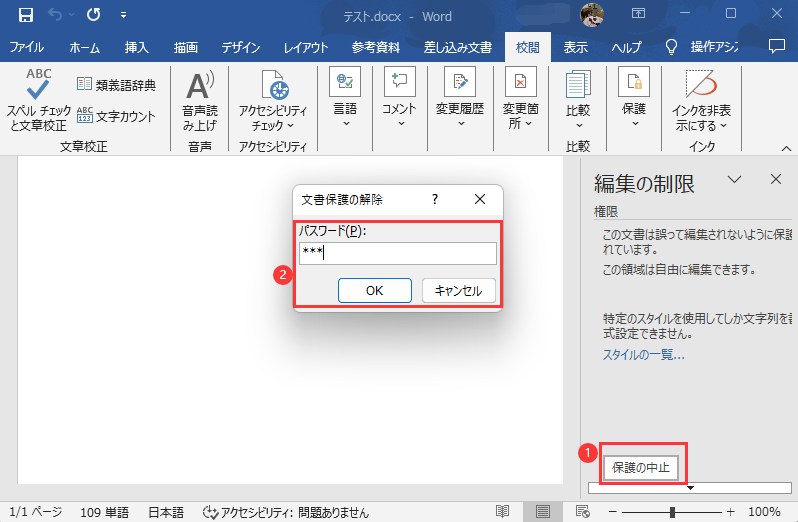The image size is (798, 522).
Task: Click 1/1 ページ in status bar
Action: [36, 512]
